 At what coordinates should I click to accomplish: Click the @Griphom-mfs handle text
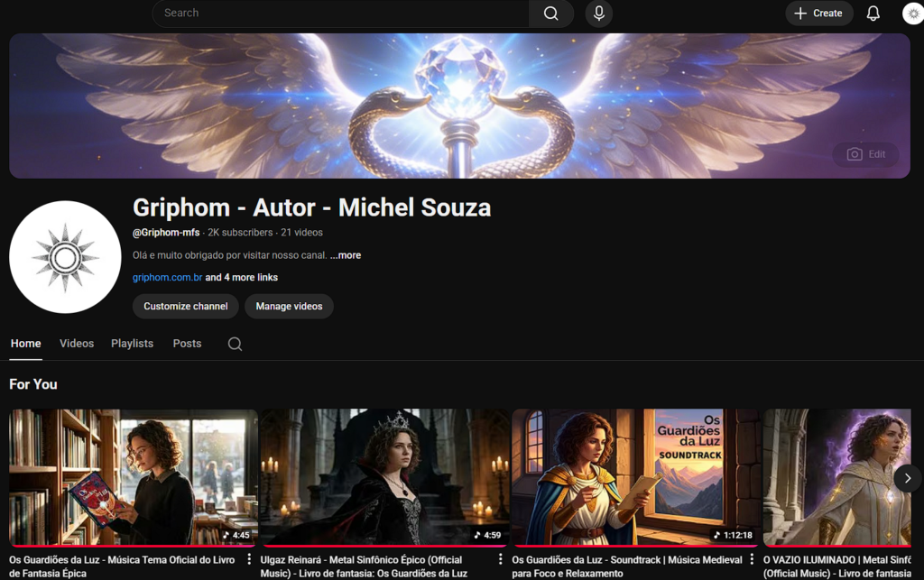point(166,233)
